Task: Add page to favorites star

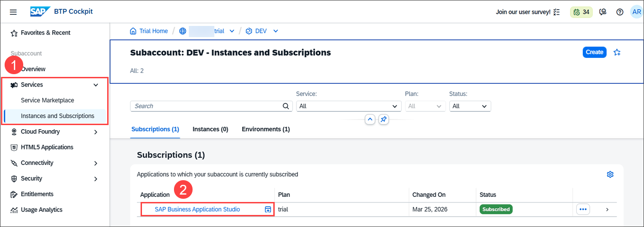Action: (617, 52)
